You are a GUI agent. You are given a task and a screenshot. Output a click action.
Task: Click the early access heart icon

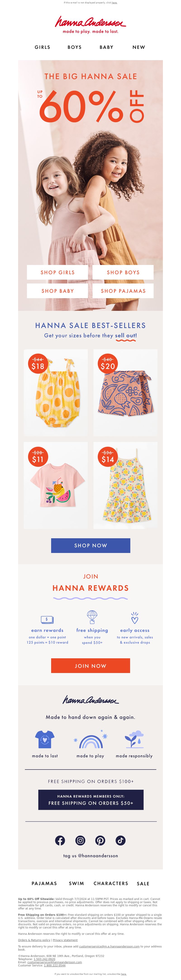(135, 618)
